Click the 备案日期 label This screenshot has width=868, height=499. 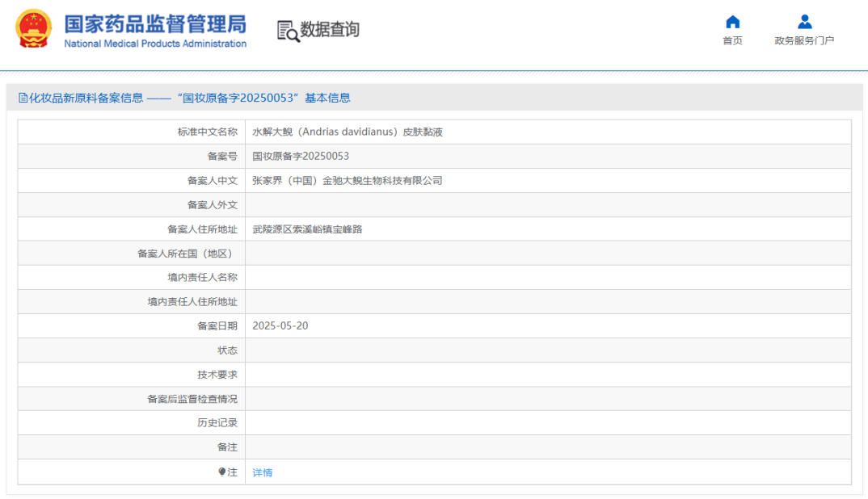[217, 326]
